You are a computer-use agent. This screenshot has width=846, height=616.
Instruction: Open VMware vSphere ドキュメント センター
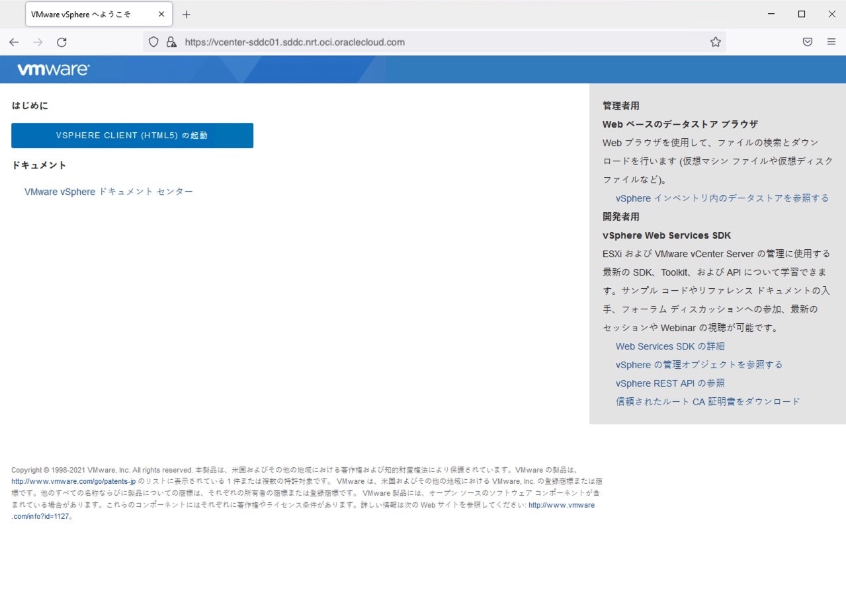pyautogui.click(x=108, y=192)
